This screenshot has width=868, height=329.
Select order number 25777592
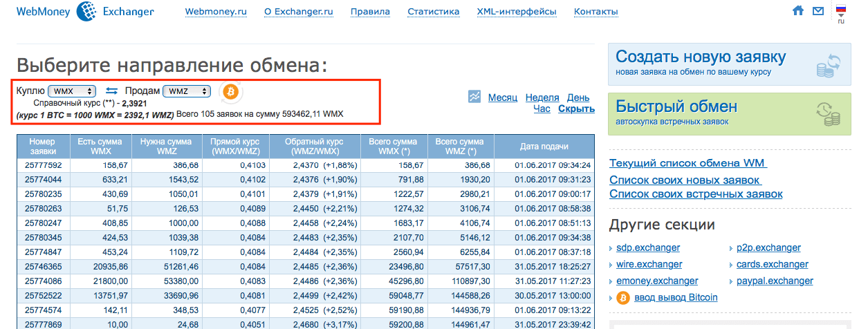pyautogui.click(x=43, y=165)
